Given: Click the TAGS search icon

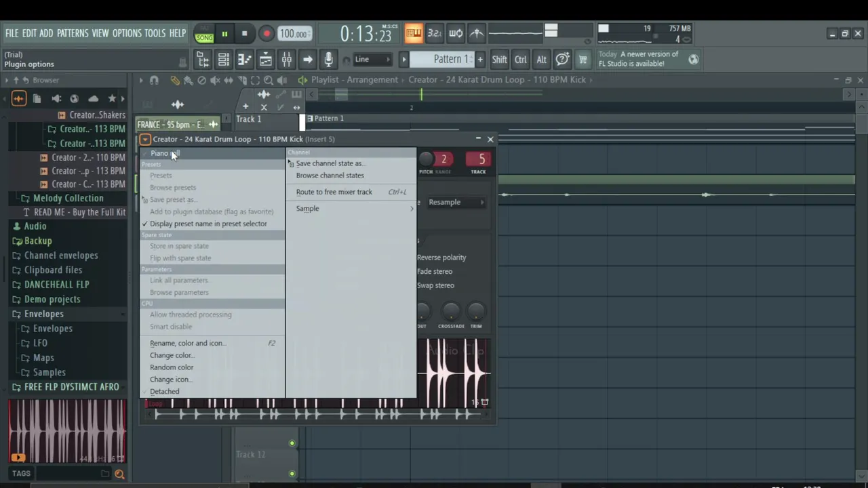Looking at the screenshot, I should coord(119,474).
